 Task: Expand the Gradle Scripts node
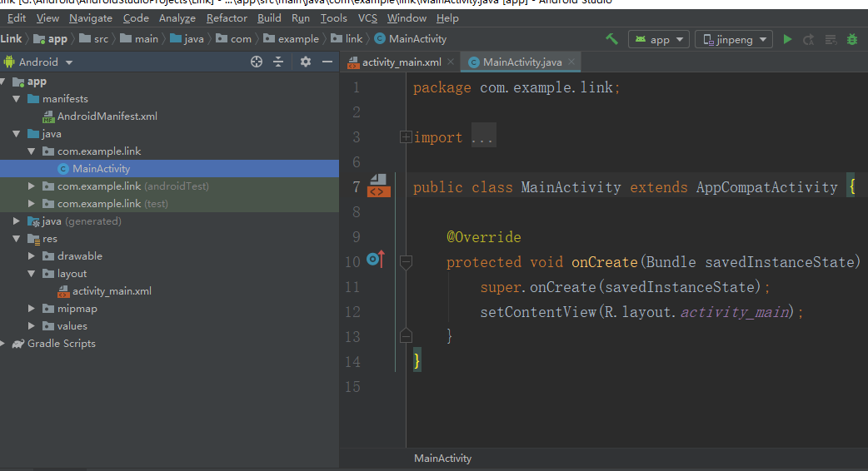coord(4,344)
